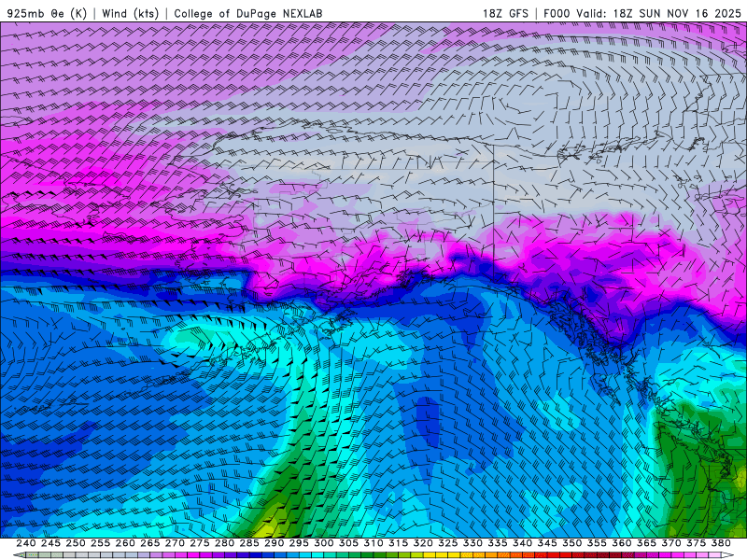
Task: Click the '925mb θe (K)' title text
Action: pos(47,13)
